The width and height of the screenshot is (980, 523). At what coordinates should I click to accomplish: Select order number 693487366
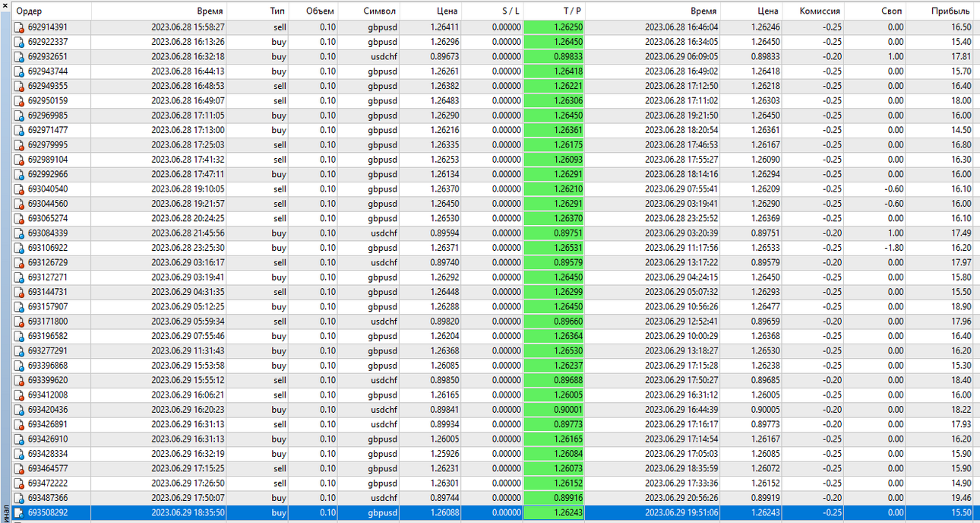pyautogui.click(x=48, y=498)
